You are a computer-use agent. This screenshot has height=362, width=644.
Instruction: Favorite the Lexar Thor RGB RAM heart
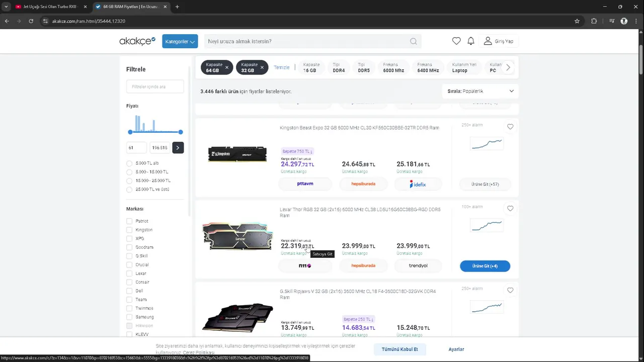click(x=510, y=209)
